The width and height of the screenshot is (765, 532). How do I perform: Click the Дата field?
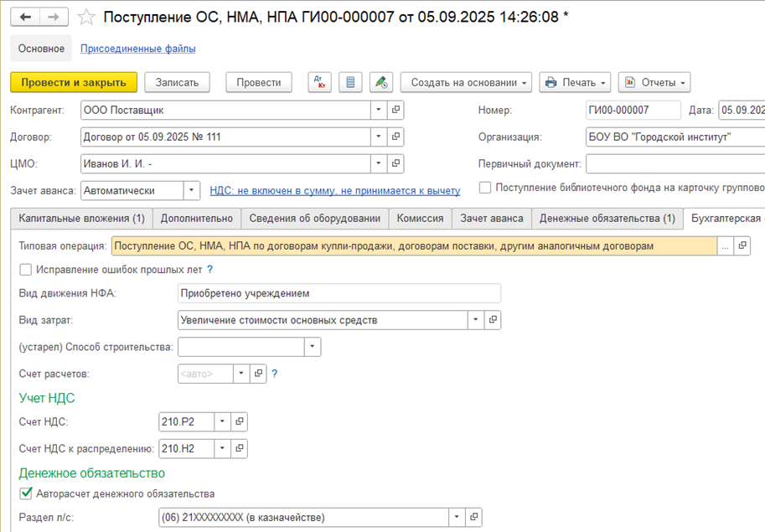coord(742,110)
